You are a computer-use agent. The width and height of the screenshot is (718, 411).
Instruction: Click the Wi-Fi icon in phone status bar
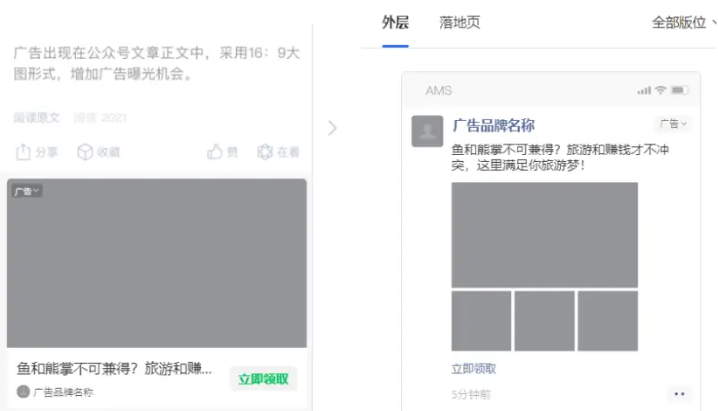[x=660, y=90]
